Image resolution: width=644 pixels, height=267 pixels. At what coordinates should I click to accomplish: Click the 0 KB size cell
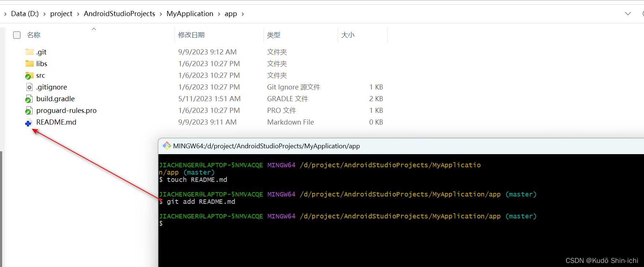[x=376, y=122]
